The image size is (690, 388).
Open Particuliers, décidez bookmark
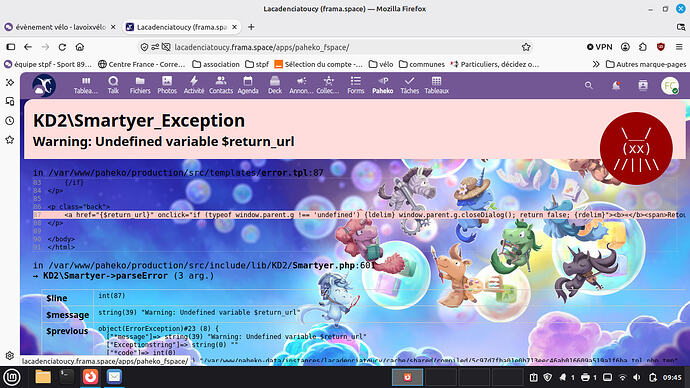[x=495, y=64]
